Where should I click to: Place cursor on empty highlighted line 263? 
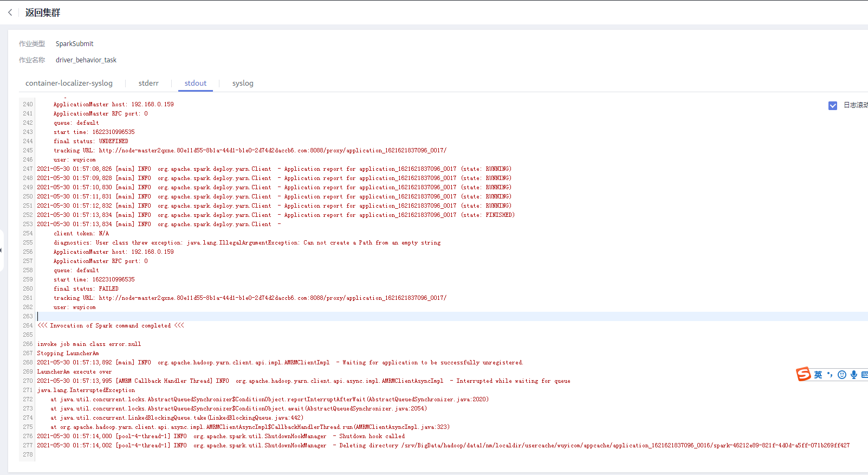tap(452, 317)
